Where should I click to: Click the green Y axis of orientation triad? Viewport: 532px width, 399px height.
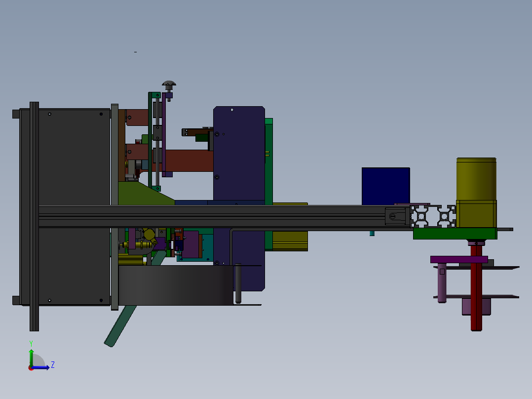[31, 357]
